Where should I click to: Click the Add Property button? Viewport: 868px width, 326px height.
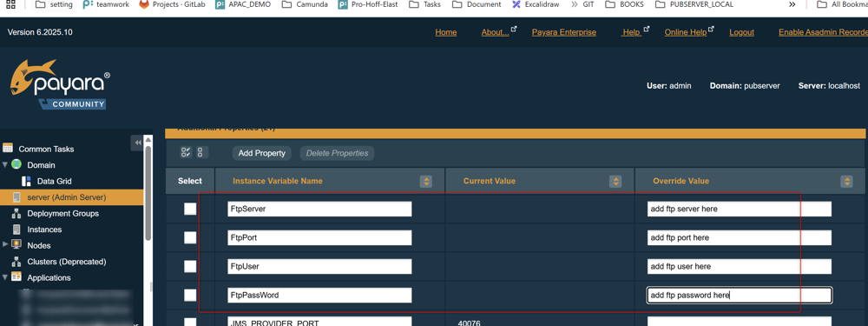coord(261,153)
